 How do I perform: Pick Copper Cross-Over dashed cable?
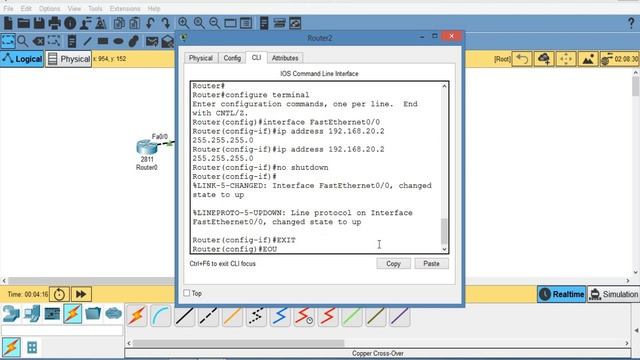point(208,316)
